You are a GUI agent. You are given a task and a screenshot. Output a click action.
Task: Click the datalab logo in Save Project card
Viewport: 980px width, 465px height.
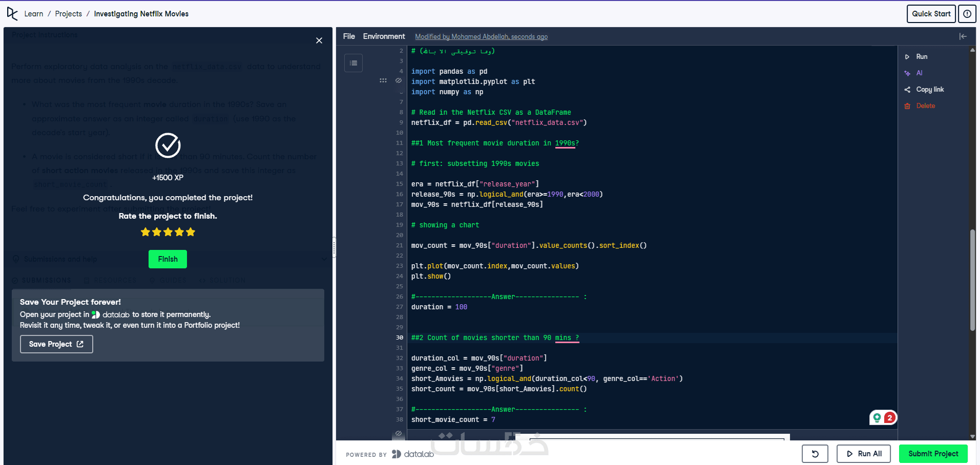tap(111, 314)
